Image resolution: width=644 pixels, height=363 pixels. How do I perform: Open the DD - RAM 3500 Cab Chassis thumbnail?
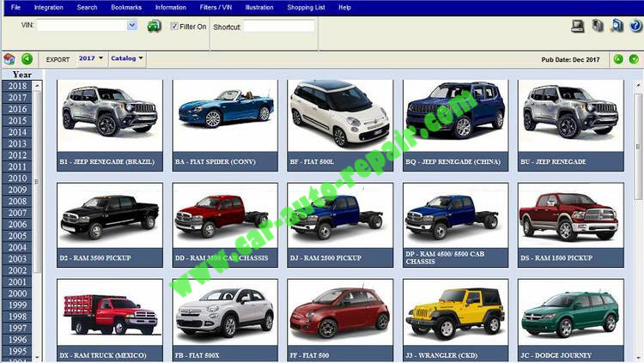click(225, 225)
